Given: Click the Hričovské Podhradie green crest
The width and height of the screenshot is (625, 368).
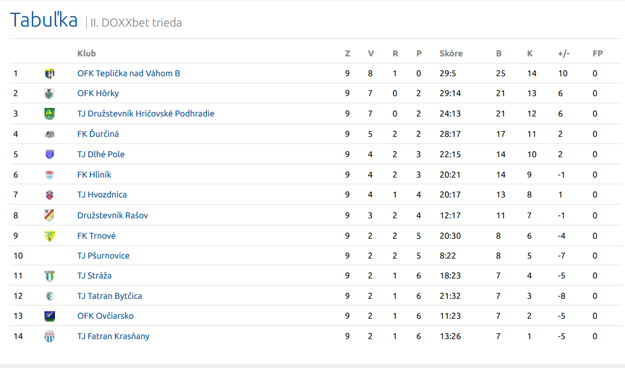Looking at the screenshot, I should point(49,114).
